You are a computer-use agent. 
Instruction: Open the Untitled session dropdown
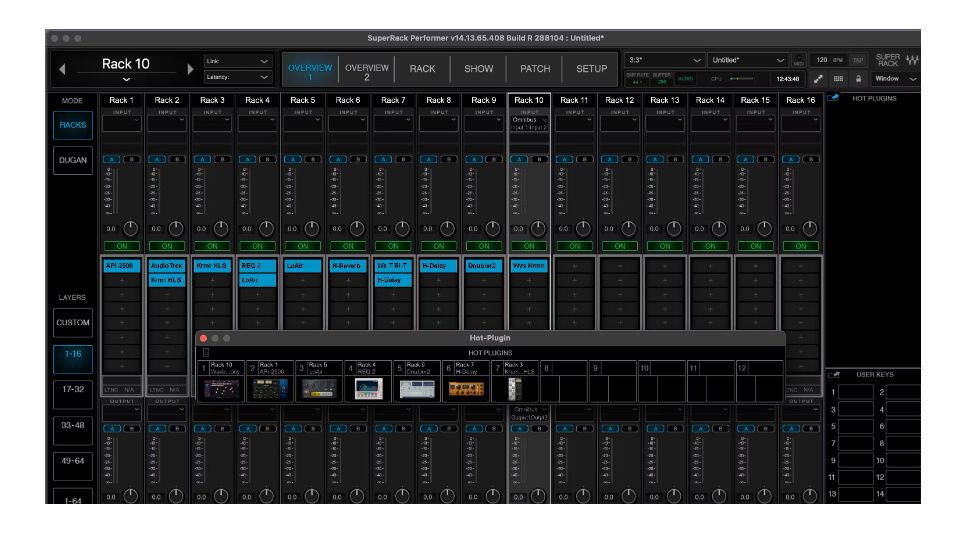pyautogui.click(x=747, y=60)
